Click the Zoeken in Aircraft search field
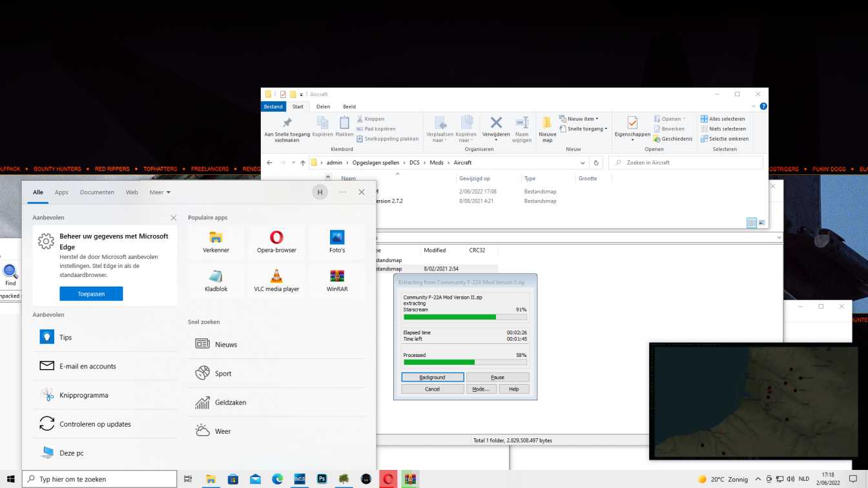Image resolution: width=868 pixels, height=488 pixels. [x=685, y=163]
